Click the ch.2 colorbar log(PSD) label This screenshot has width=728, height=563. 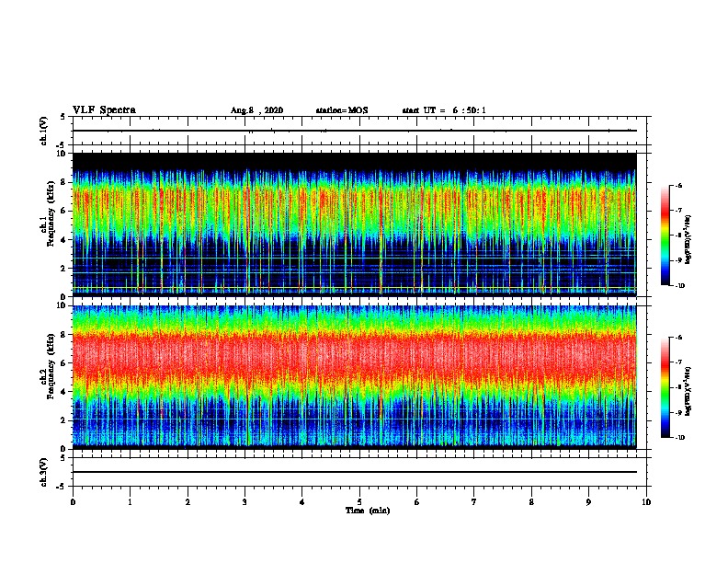click(688, 392)
